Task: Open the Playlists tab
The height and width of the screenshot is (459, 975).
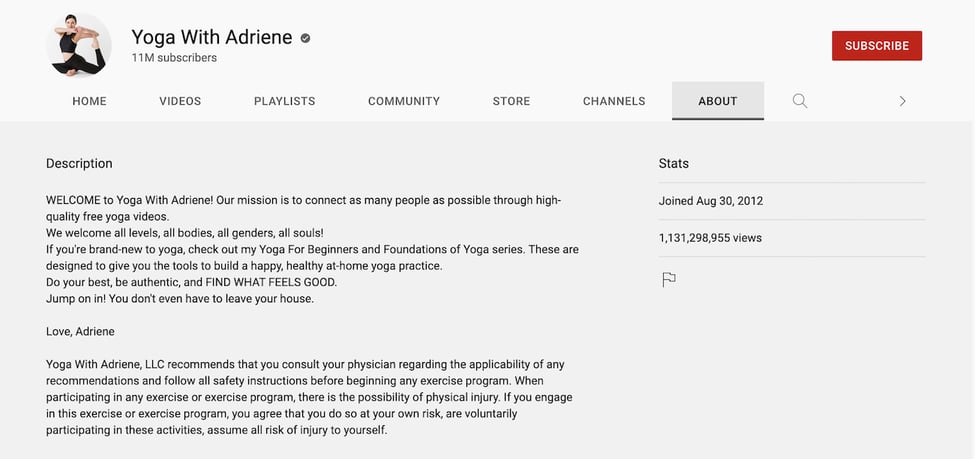Action: coord(284,101)
